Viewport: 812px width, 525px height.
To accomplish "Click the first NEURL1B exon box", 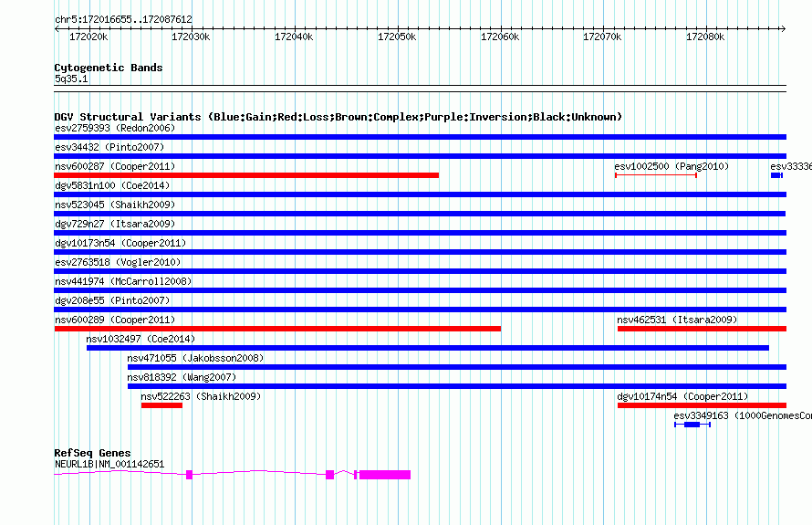I will point(189,475).
